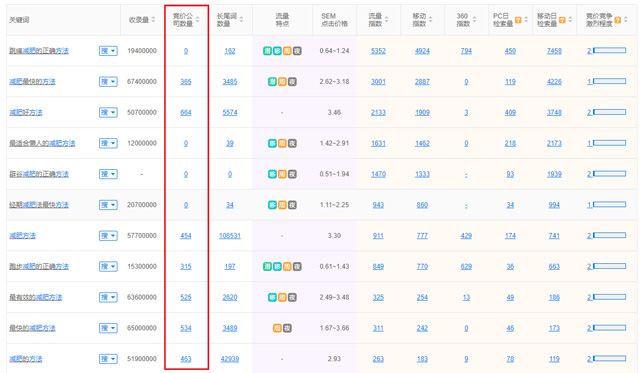Click mobile index link 2887

tap(422, 82)
